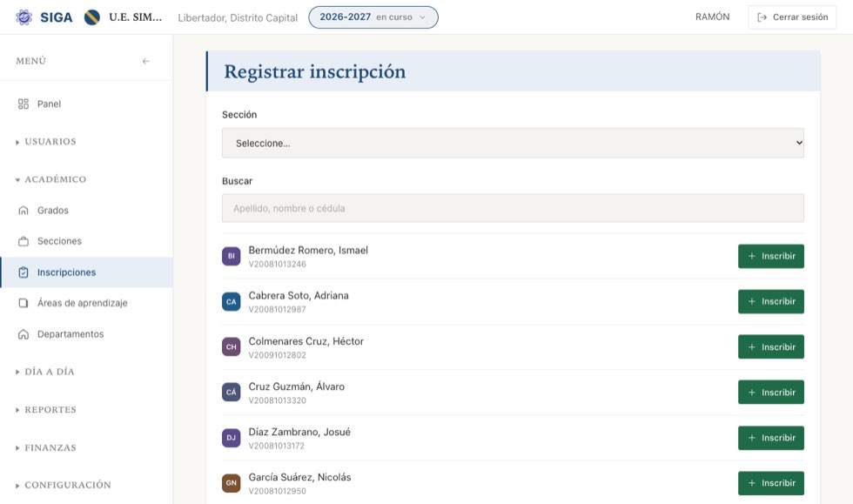853x504 pixels.
Task: Click the logout arrow icon in Cerrar sesión
Action: (762, 17)
